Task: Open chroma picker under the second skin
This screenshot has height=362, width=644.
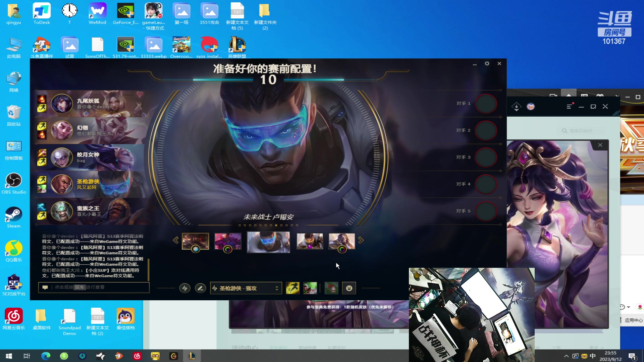Action: pos(228,249)
